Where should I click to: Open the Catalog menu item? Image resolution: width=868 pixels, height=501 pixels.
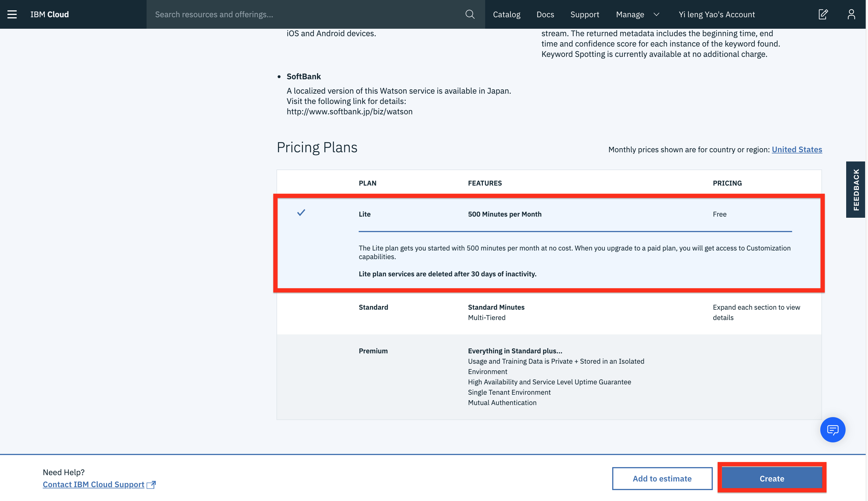(507, 14)
